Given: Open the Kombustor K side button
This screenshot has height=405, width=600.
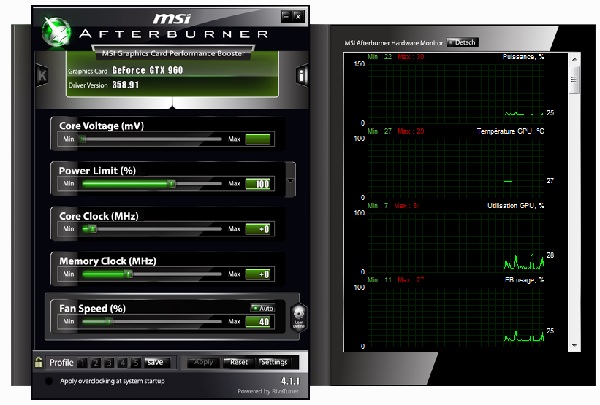Looking at the screenshot, I should pos(42,75).
